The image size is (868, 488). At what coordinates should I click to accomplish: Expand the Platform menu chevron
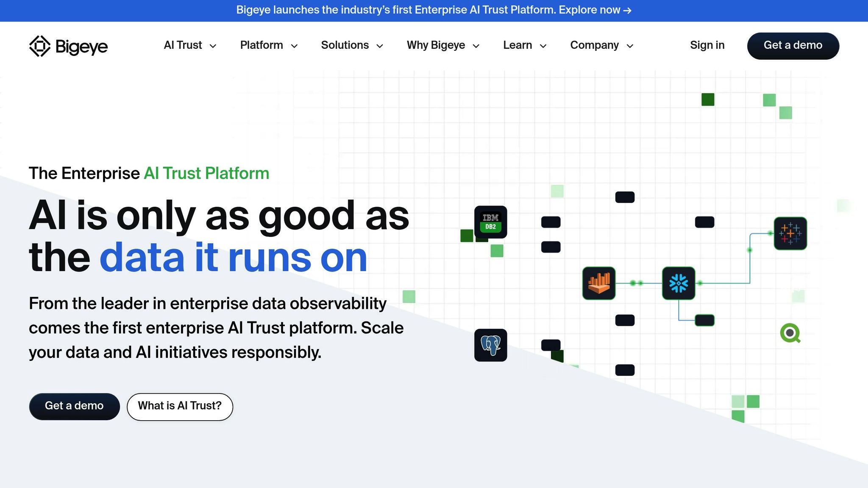[294, 46]
